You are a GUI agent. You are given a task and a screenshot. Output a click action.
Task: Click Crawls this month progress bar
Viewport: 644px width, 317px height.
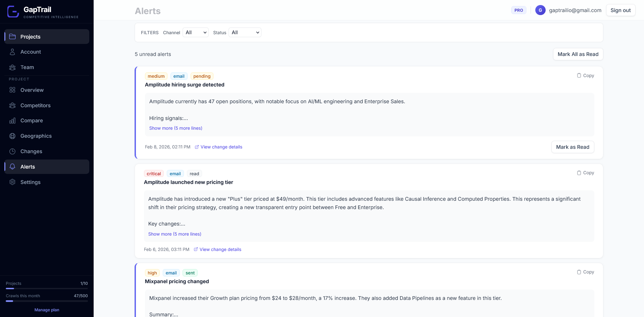point(47,301)
